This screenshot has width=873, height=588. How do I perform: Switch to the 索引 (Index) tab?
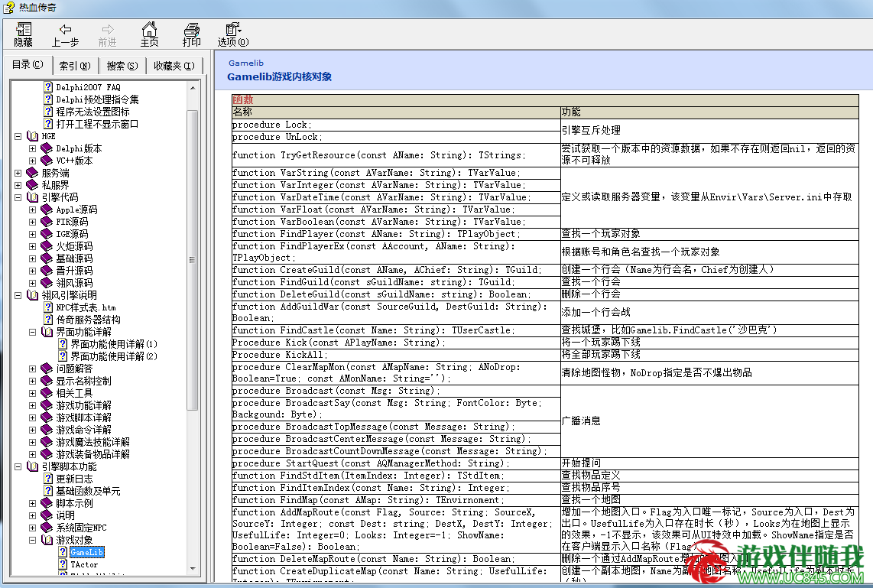(x=75, y=66)
